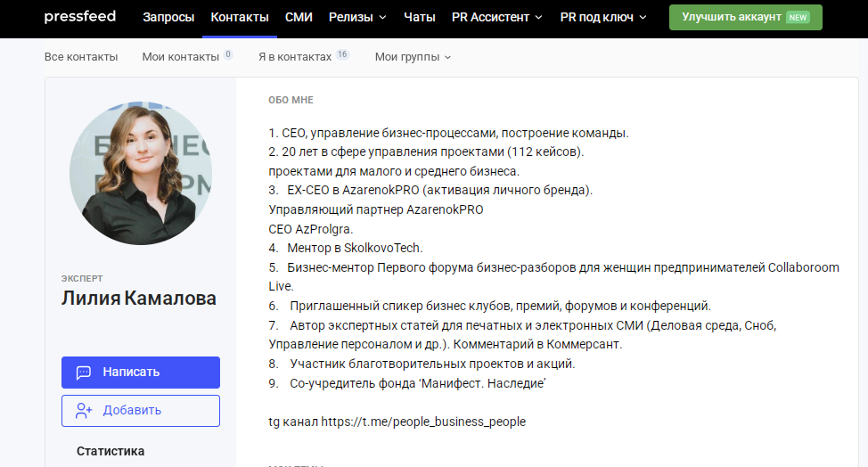
Task: Expand the PR под ключ dropdown
Action: pyautogui.click(x=603, y=17)
